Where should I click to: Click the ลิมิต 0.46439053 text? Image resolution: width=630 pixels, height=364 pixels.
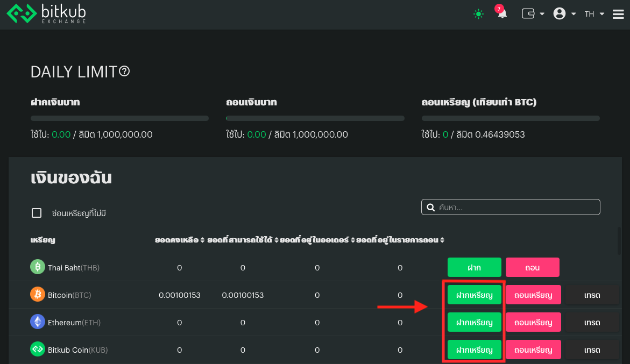click(491, 134)
